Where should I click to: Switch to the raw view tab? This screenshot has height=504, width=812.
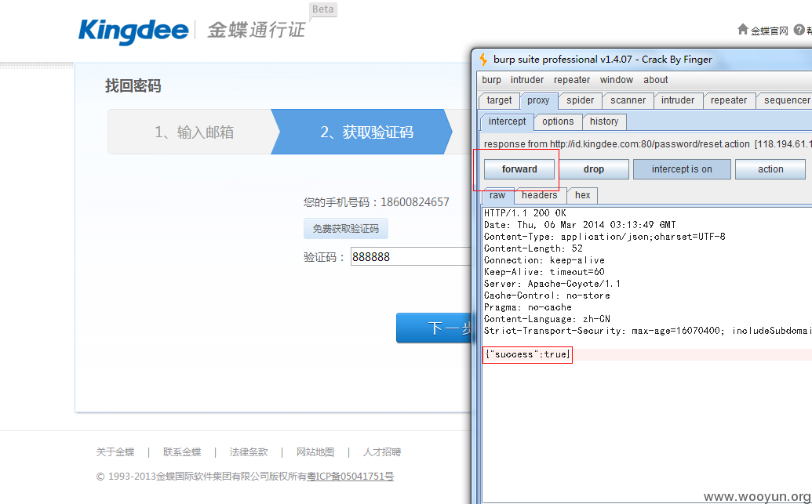497,196
